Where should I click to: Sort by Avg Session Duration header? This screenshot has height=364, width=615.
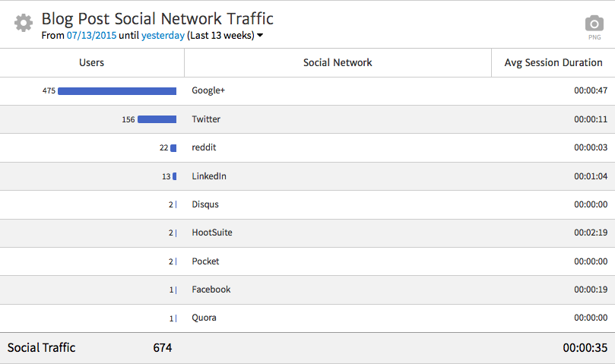point(553,62)
